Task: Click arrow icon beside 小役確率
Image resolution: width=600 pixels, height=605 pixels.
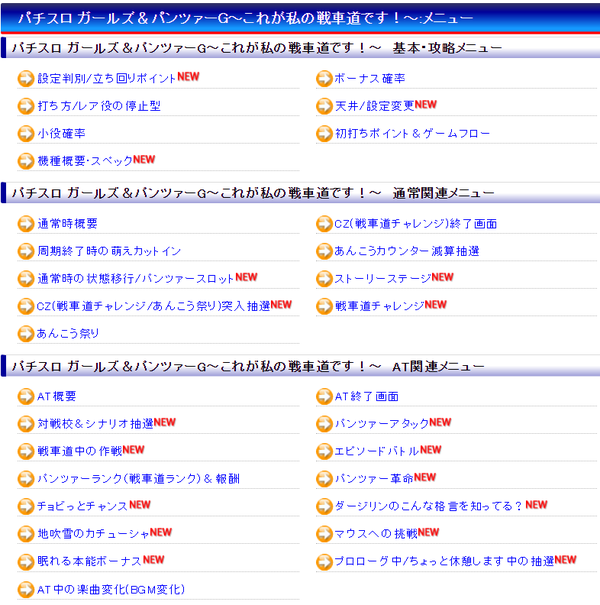Action: pyautogui.click(x=26, y=134)
